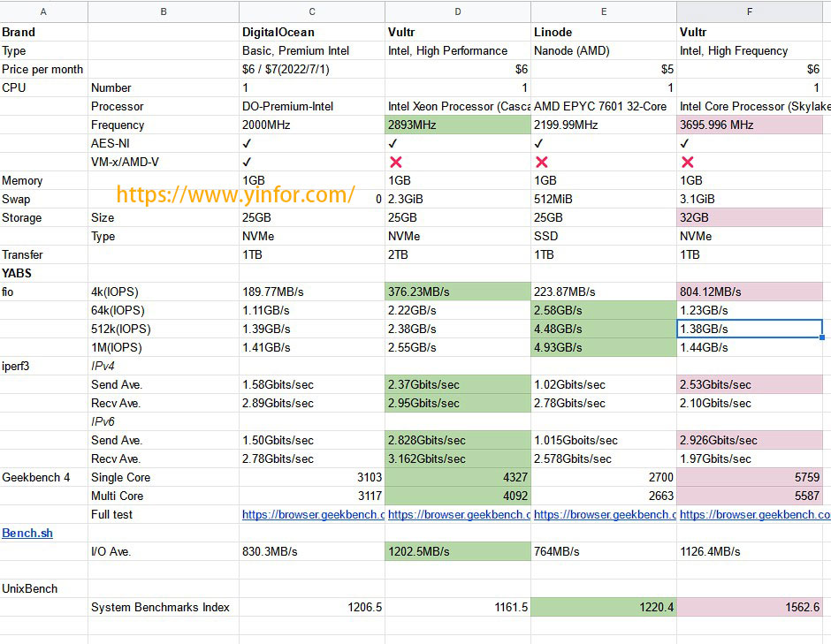Click the Linode AES-NI check mark
This screenshot has height=644, width=831.
(539, 143)
